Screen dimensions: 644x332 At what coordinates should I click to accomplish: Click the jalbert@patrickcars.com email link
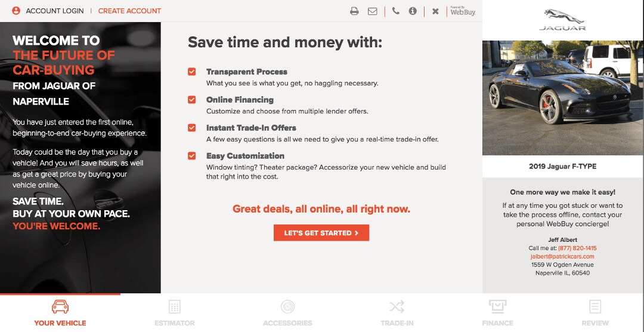pyautogui.click(x=562, y=256)
